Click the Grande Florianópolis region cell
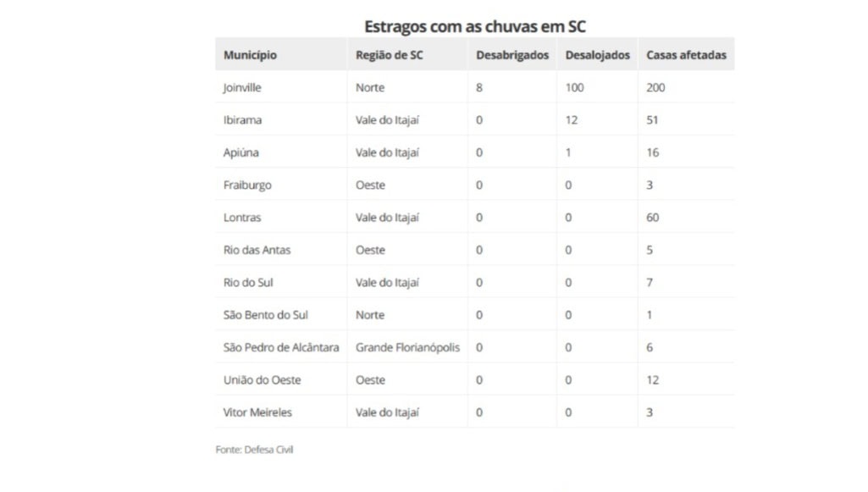868x492 pixels. (x=407, y=348)
